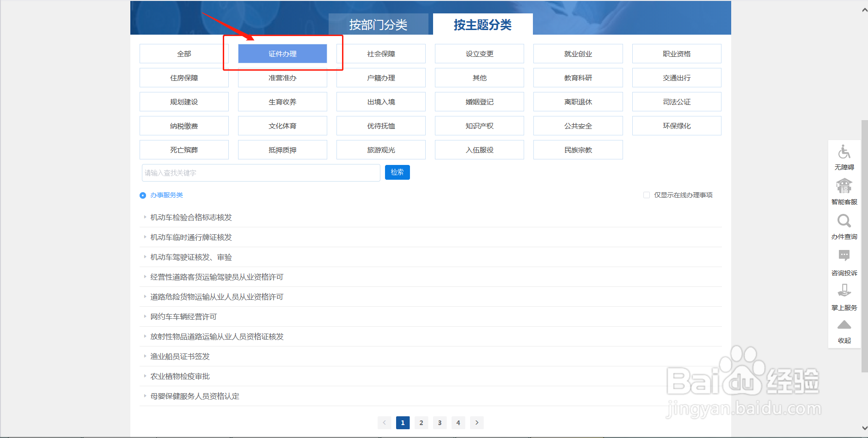
Task: Open 智能客服 smart customer service
Action: [844, 186]
